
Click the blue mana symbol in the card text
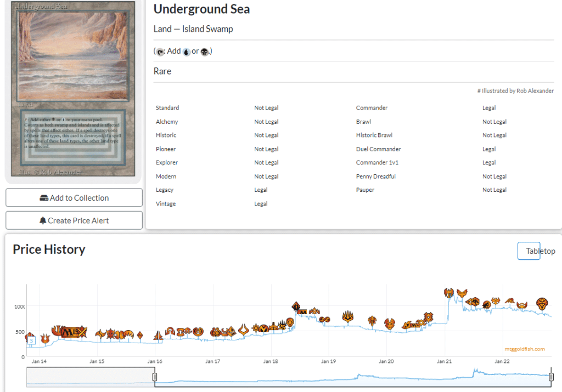click(x=186, y=52)
